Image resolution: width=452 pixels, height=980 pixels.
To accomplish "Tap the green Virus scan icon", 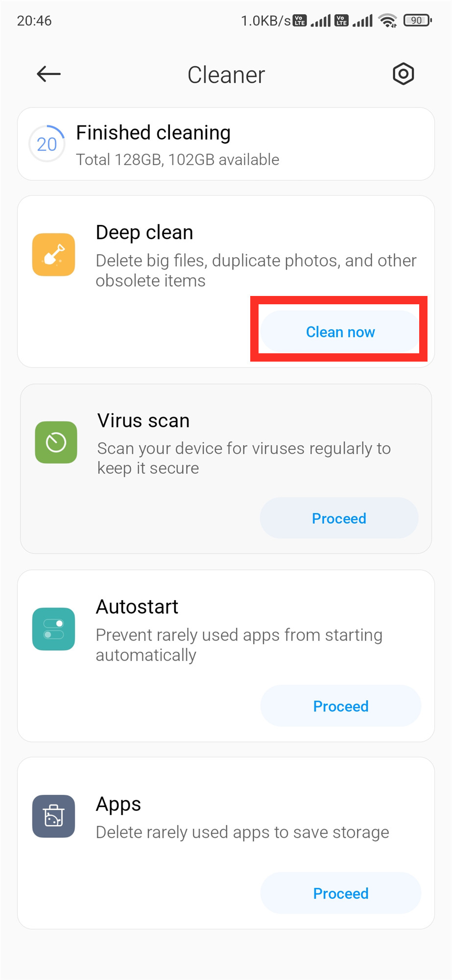I will (56, 442).
